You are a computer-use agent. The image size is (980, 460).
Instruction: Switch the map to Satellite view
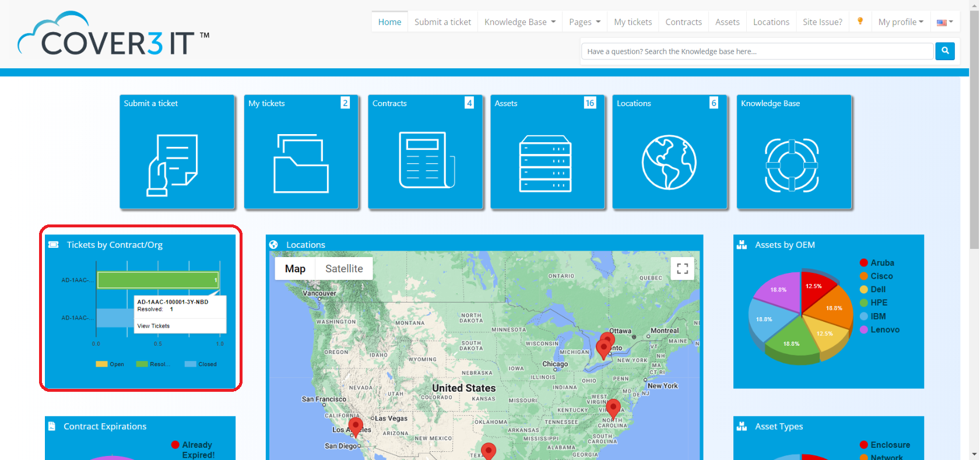[x=344, y=269]
